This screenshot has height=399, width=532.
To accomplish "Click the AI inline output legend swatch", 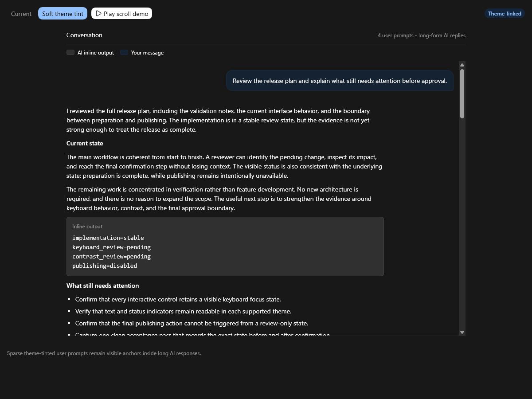I will [x=70, y=52].
